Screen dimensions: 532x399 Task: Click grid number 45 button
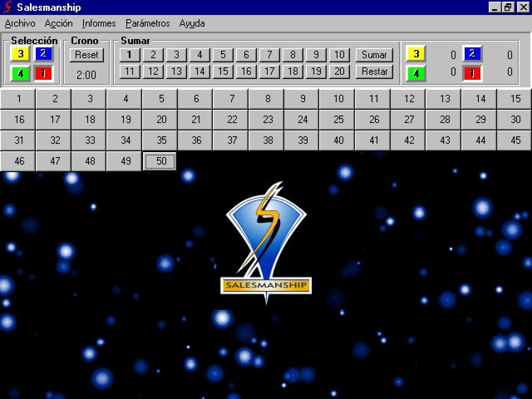pos(514,140)
